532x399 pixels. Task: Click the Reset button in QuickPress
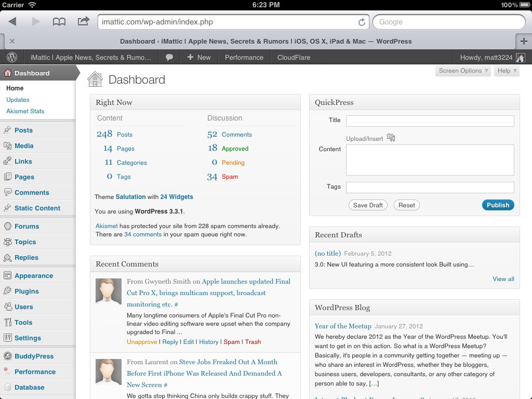coord(406,205)
